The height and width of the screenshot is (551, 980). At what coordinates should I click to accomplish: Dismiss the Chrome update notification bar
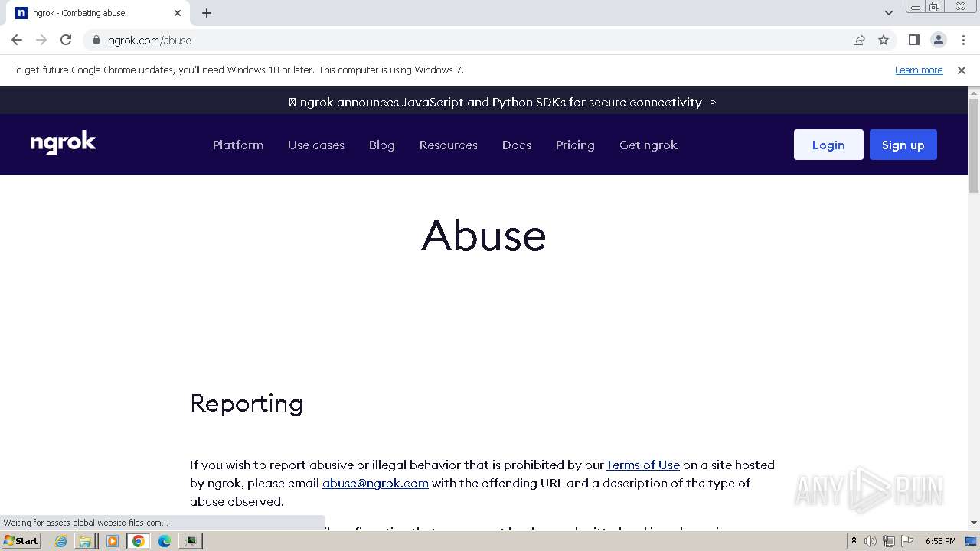click(x=962, y=70)
